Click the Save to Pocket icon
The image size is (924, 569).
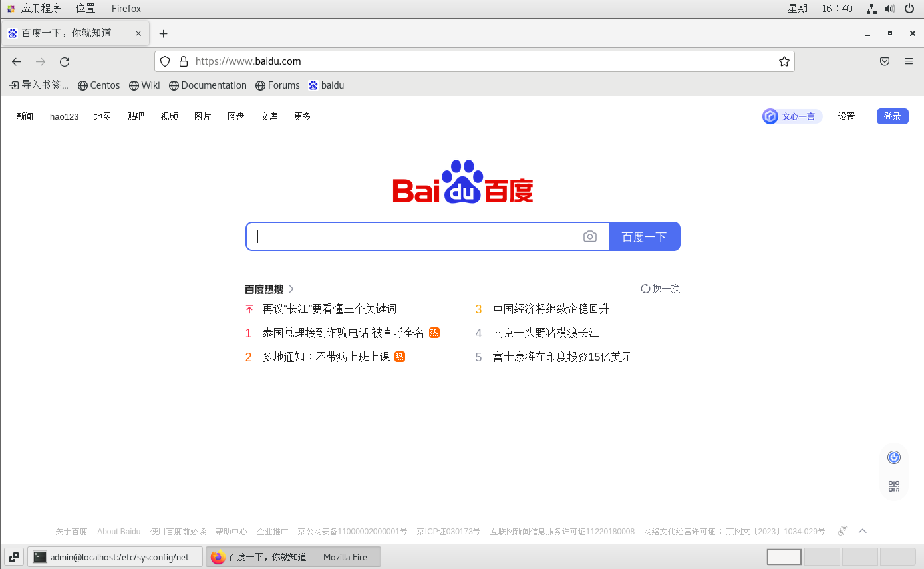point(885,61)
